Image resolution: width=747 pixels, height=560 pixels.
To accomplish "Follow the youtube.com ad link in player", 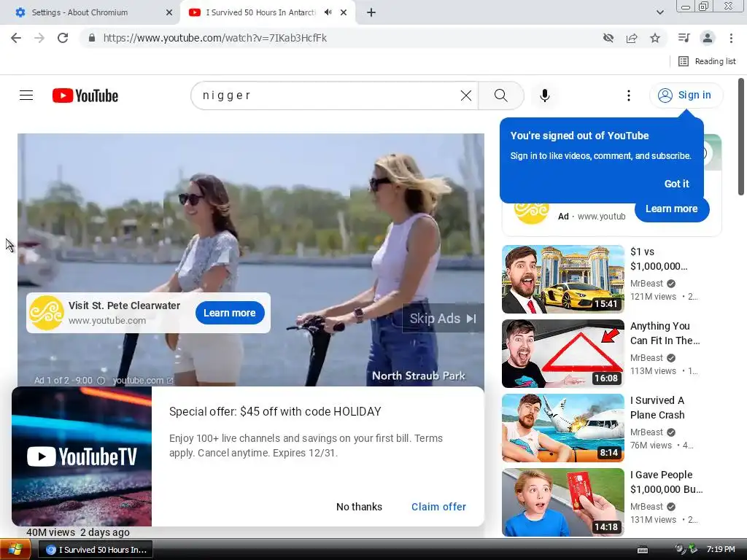I will pos(142,381).
